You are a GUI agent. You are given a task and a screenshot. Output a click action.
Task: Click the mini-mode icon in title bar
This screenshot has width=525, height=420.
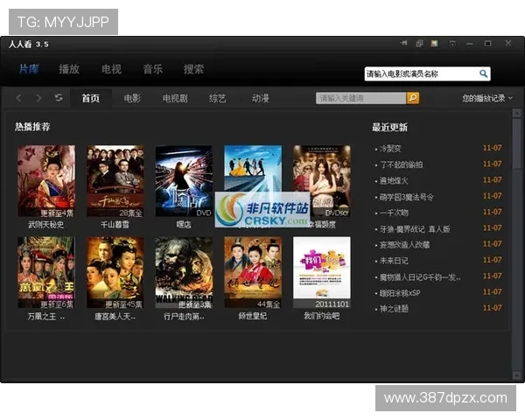(x=420, y=43)
